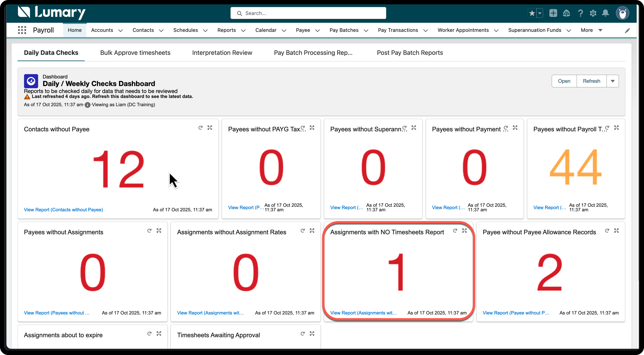Screen dimensions: 644x355
Task: Select the Reports menu item
Action: 227,30
